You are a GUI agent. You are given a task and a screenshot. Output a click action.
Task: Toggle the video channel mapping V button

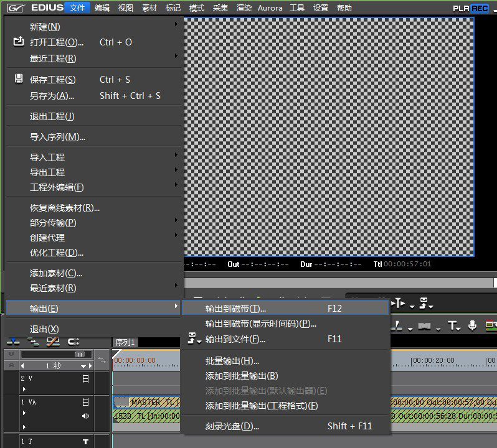click(11, 354)
